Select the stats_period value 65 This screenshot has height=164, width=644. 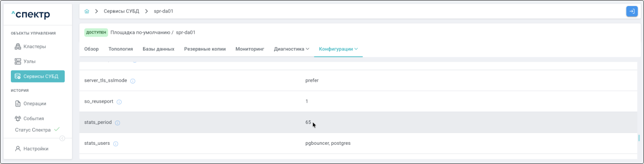[x=308, y=122]
